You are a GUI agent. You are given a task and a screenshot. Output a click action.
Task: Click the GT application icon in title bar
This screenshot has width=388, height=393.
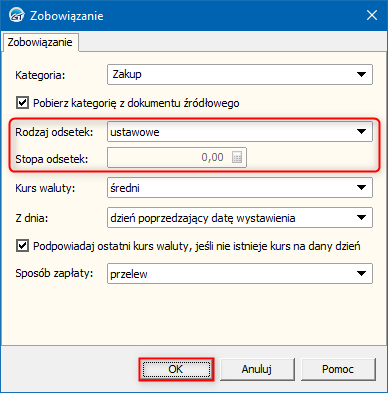[16, 15]
